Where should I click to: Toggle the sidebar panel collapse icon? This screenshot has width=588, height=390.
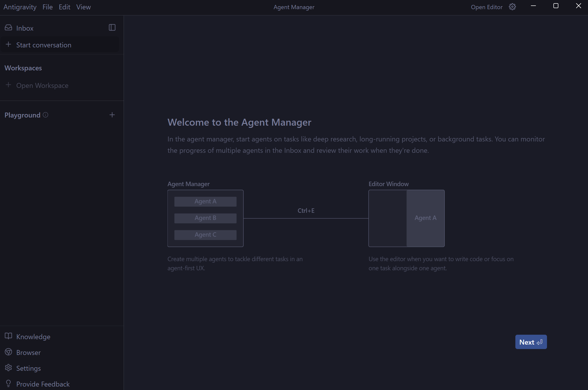click(x=112, y=27)
